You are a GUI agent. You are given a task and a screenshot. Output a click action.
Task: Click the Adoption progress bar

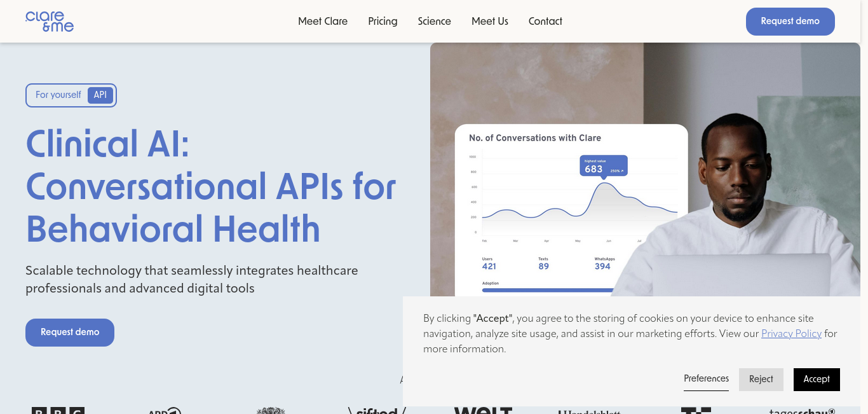(548, 290)
